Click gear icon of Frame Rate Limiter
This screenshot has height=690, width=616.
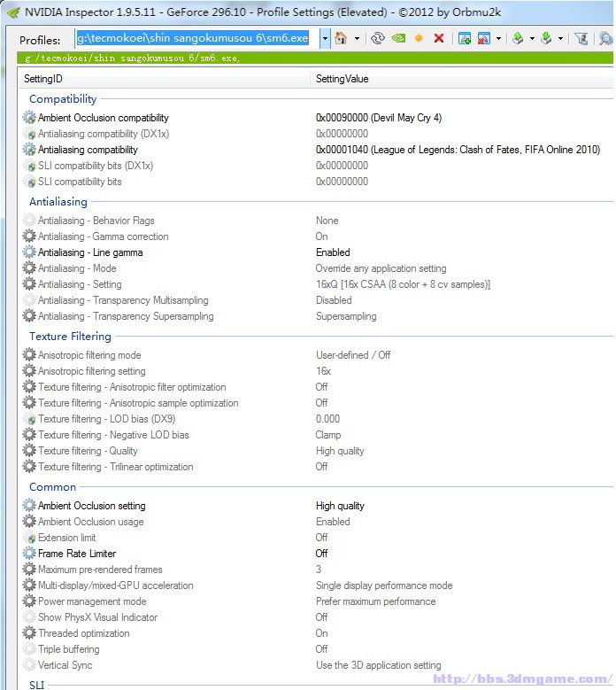[29, 553]
